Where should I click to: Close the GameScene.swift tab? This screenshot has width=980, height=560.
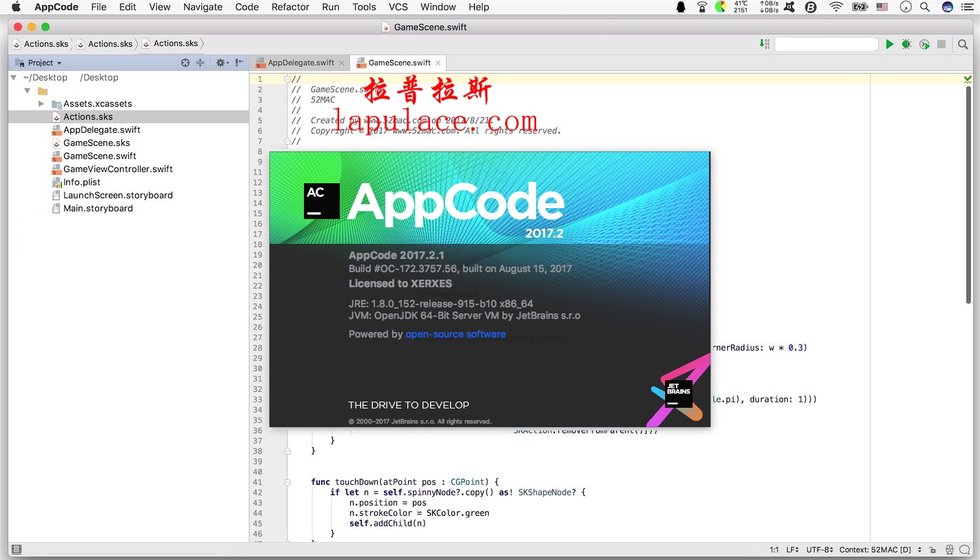(438, 63)
